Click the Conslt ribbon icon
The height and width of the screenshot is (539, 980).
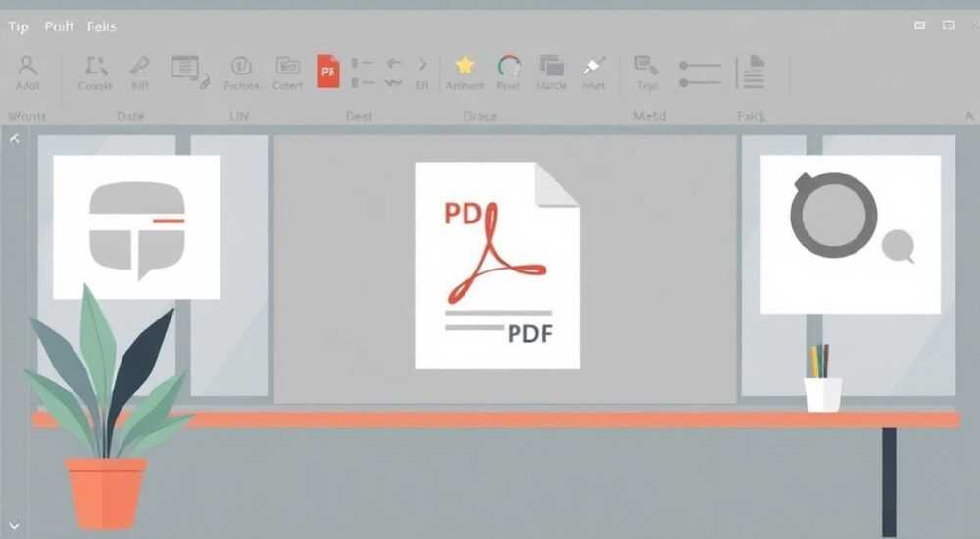pyautogui.click(x=95, y=73)
